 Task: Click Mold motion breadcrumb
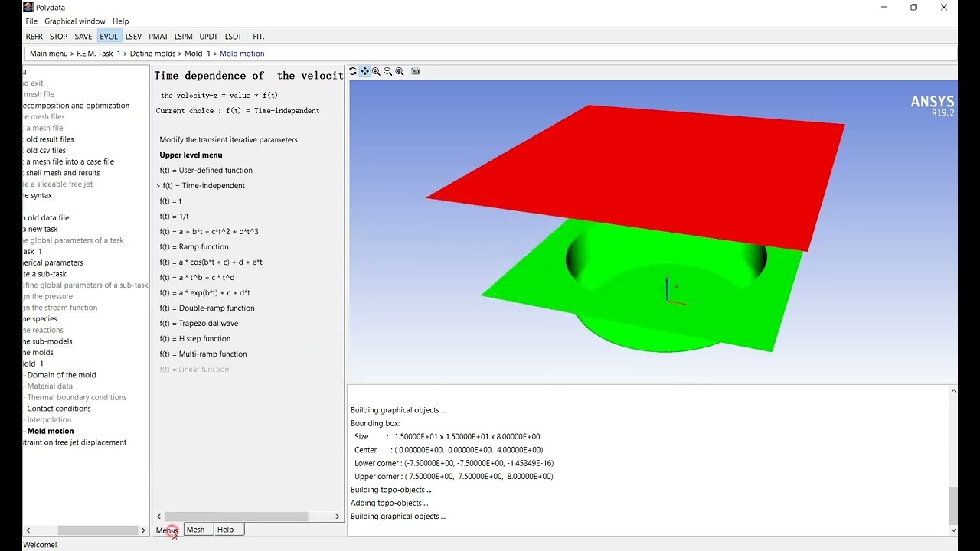click(x=242, y=54)
